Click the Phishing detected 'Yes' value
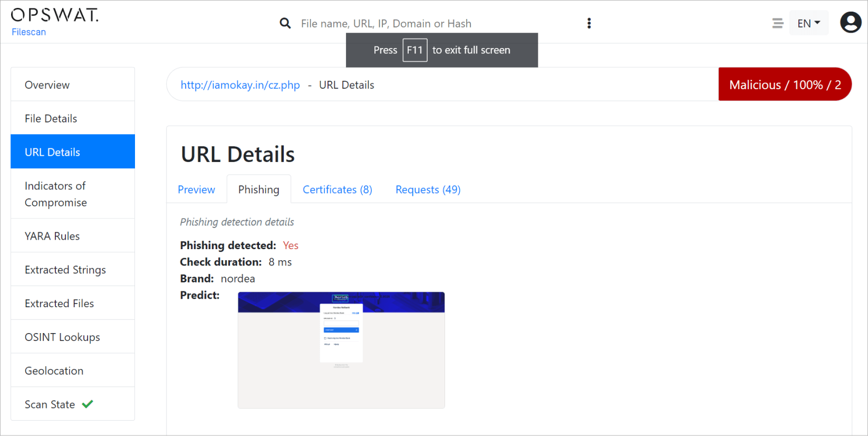 (291, 245)
